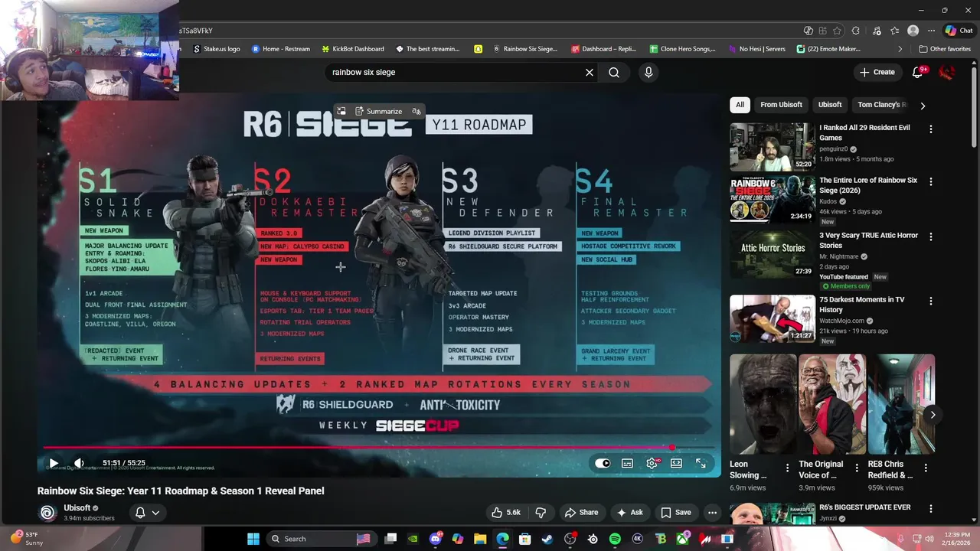Open menu for 75 Darkest Moments video
The width and height of the screenshot is (980, 551).
click(931, 302)
